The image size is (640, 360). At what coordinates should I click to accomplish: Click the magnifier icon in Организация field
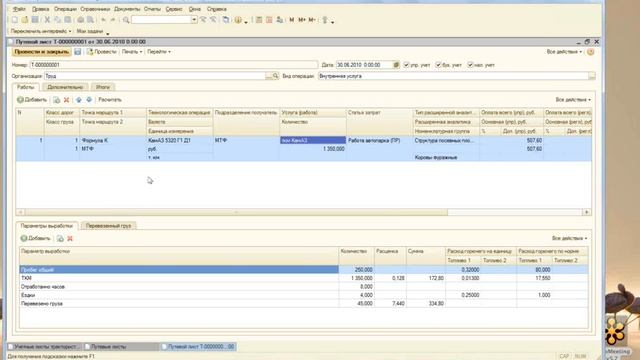[276, 76]
